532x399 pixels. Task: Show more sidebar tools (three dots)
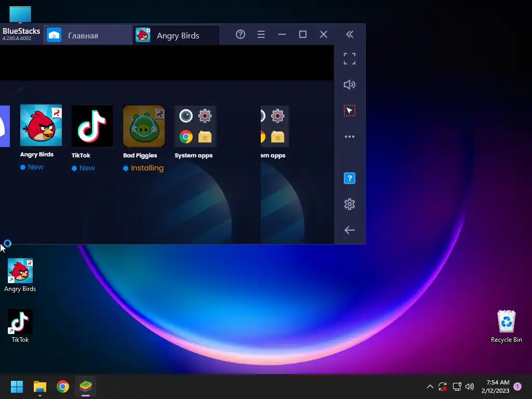pyautogui.click(x=350, y=137)
